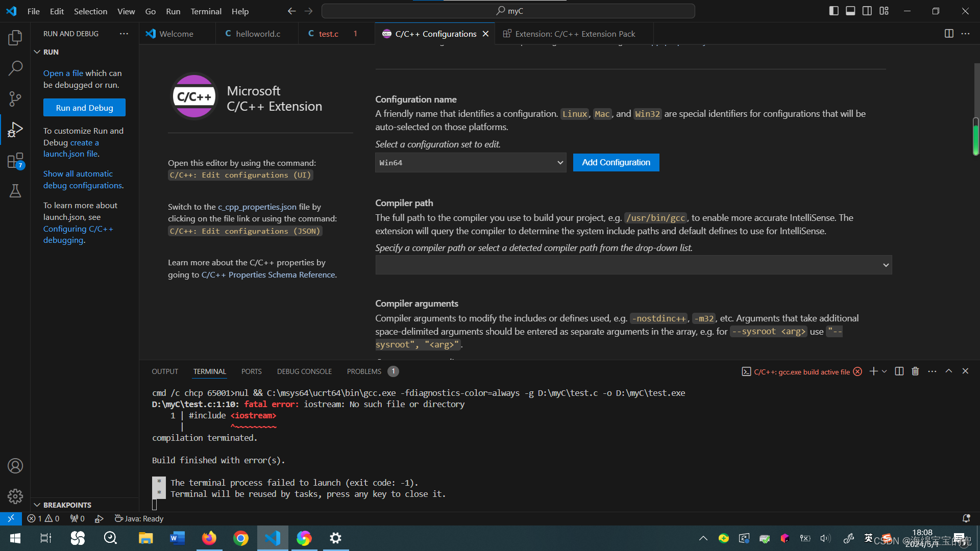Open the Manage settings gear
Screen dimensions: 980x551
(15, 496)
